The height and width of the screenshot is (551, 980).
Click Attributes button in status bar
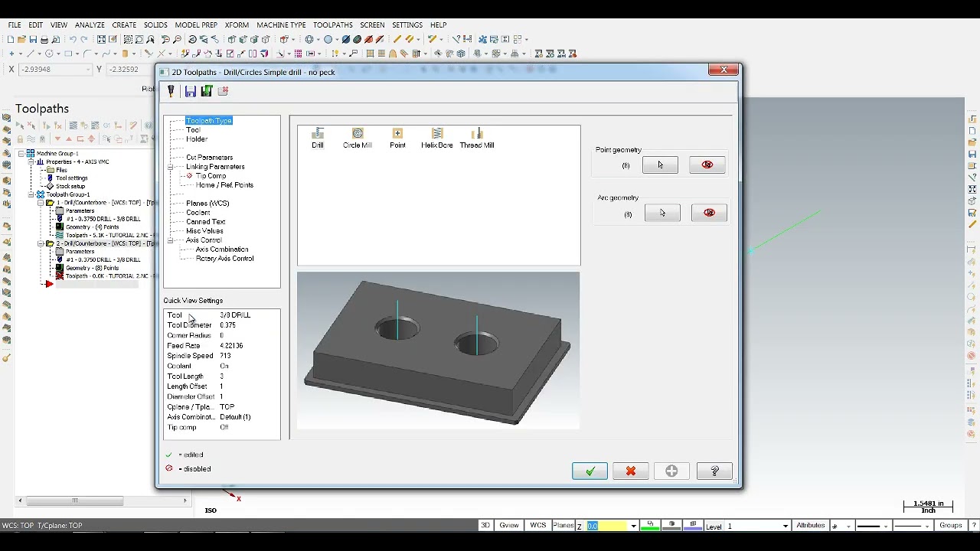click(x=811, y=526)
